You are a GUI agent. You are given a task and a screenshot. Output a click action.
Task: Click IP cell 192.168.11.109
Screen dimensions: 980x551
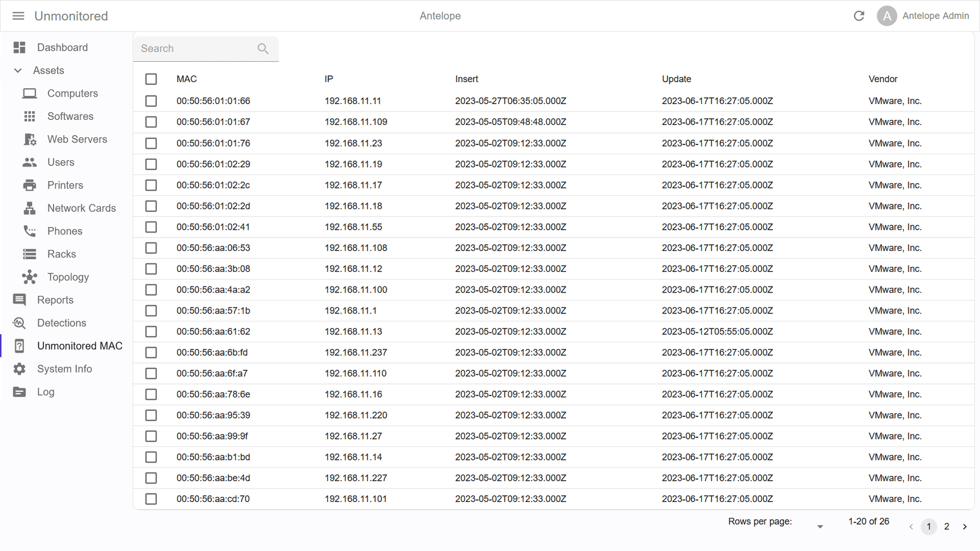(x=356, y=122)
